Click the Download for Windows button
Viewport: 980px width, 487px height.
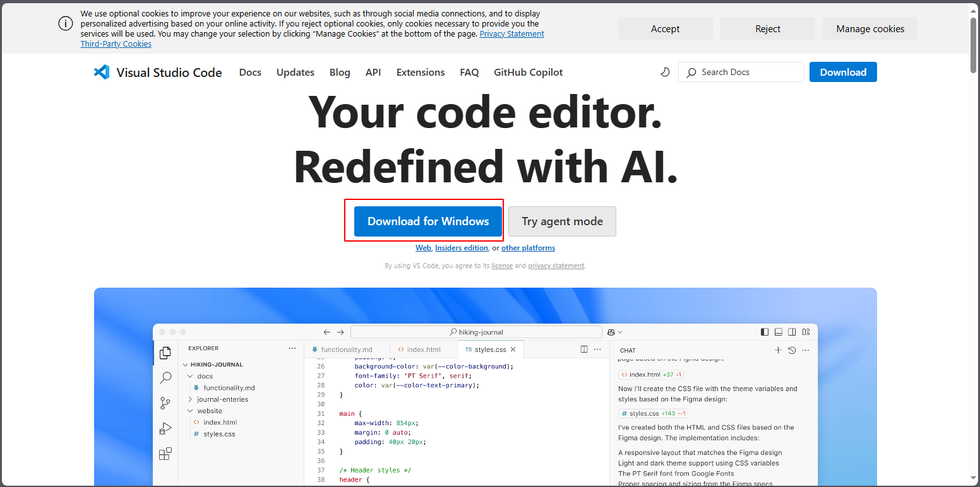point(428,221)
